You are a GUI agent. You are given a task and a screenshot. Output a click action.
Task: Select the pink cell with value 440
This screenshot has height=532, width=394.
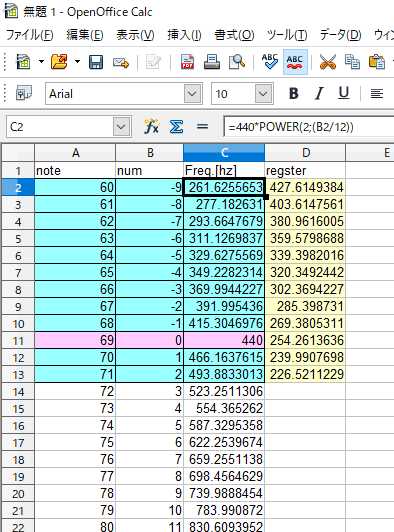pyautogui.click(x=224, y=340)
